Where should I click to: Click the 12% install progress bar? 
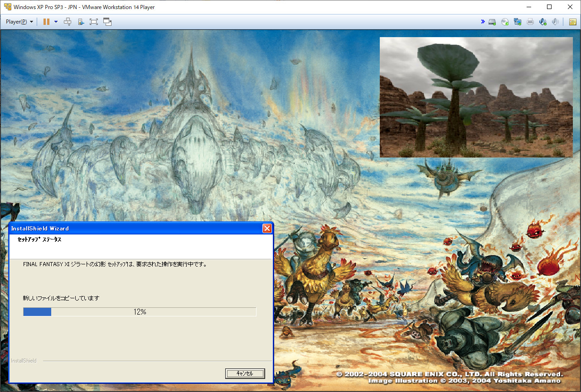pos(140,312)
